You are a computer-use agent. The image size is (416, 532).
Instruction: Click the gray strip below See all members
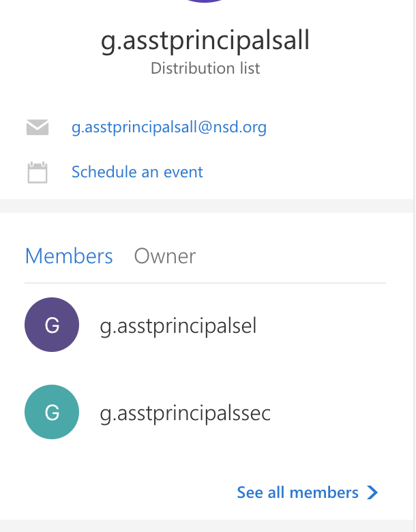coord(207,526)
